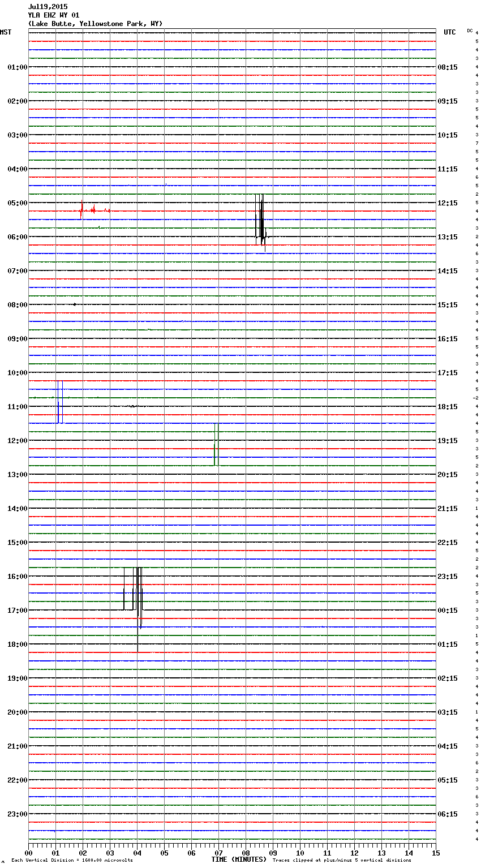
Task: Click the date label Jul19,2015
Action: tap(48, 7)
